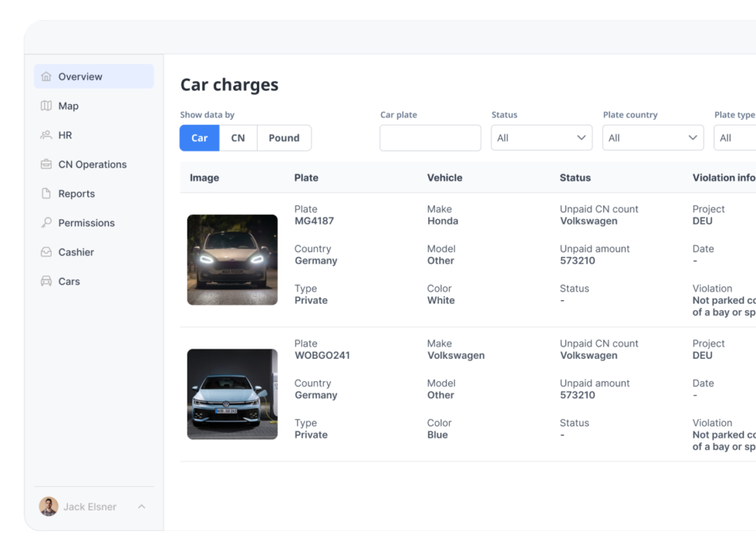Select the Car segment in Show data by
This screenshot has height=551, width=756.
[199, 138]
